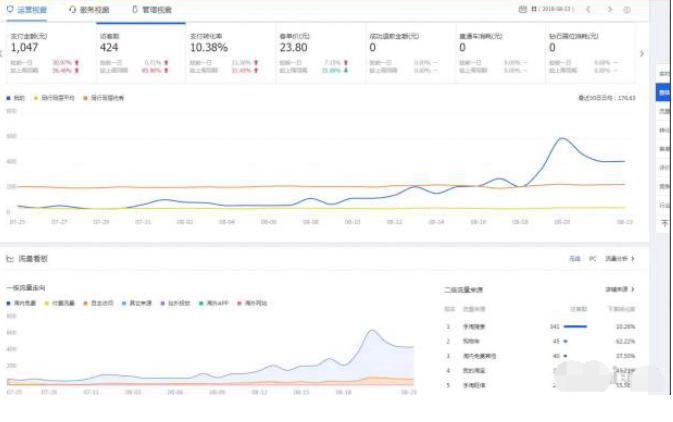Click the peak of the blue trend line
673x422 pixels.
pyautogui.click(x=562, y=138)
